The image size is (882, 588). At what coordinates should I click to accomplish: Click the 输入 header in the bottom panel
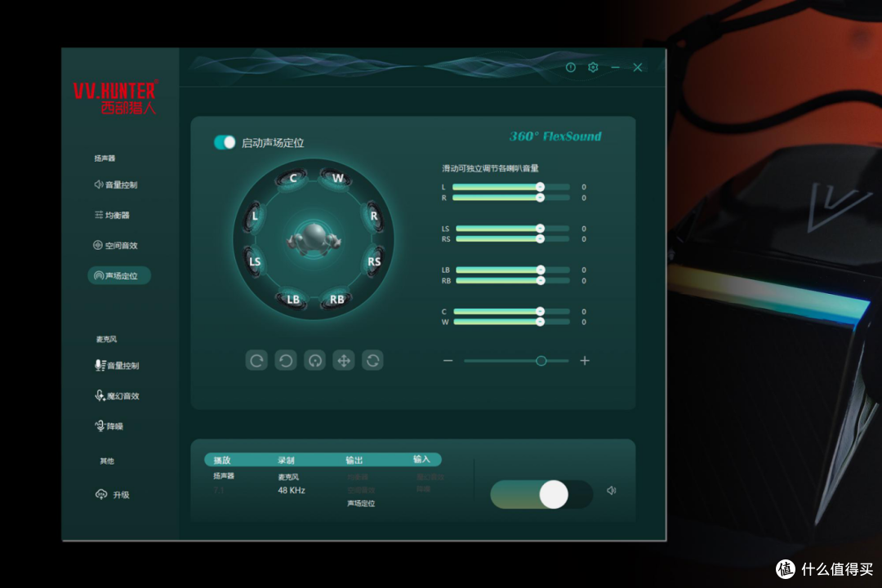422,460
